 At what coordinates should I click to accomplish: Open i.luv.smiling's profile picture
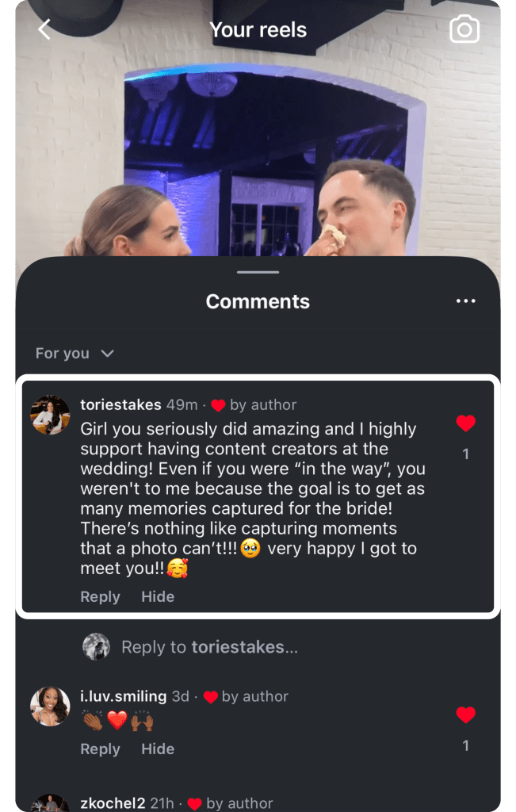click(x=50, y=706)
